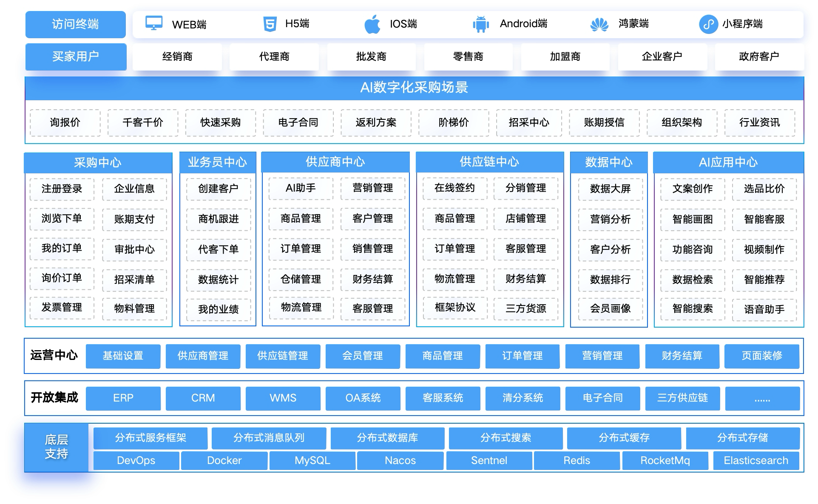The width and height of the screenshot is (818, 504).
Task: Open the 询报价 procurement scenario box
Action: (65, 123)
